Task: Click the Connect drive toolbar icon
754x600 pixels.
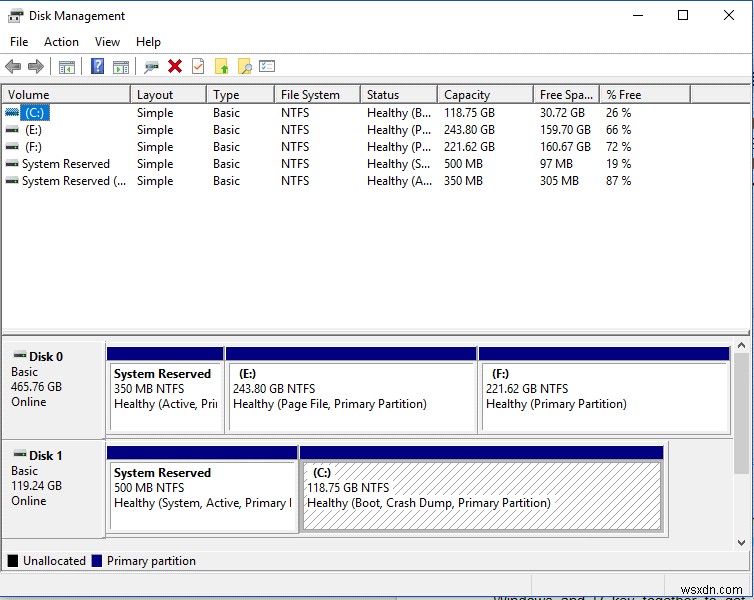Action: (151, 67)
